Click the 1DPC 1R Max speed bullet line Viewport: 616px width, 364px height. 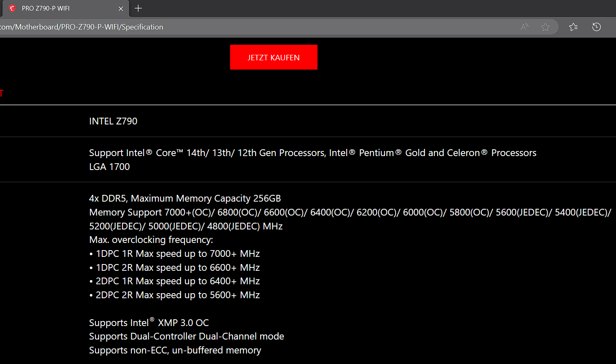174,253
